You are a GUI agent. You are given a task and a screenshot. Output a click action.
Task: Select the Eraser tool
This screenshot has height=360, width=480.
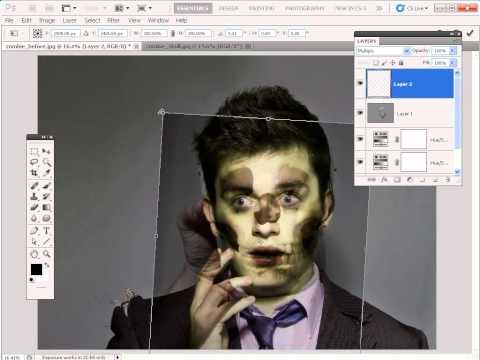[x=34, y=207]
